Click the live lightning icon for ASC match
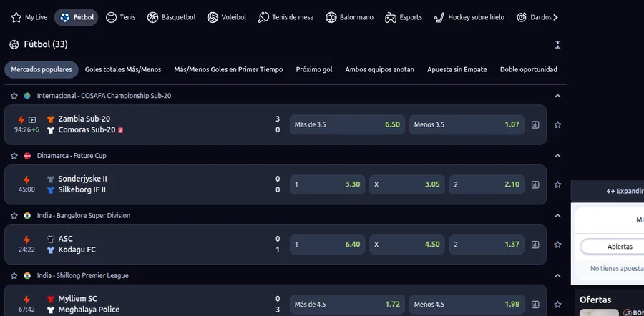Image resolution: width=644 pixels, height=316 pixels. click(26, 240)
